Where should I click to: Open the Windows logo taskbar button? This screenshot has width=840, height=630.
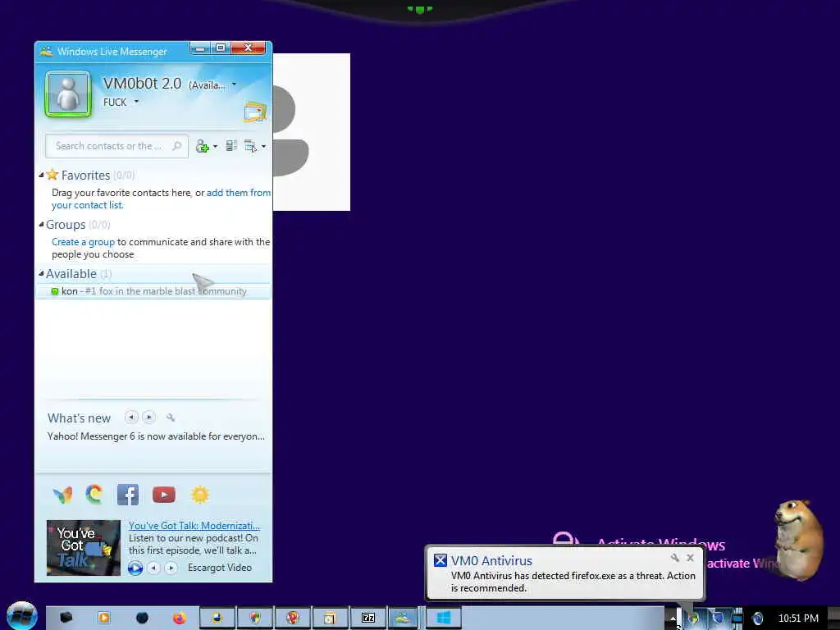point(444,618)
